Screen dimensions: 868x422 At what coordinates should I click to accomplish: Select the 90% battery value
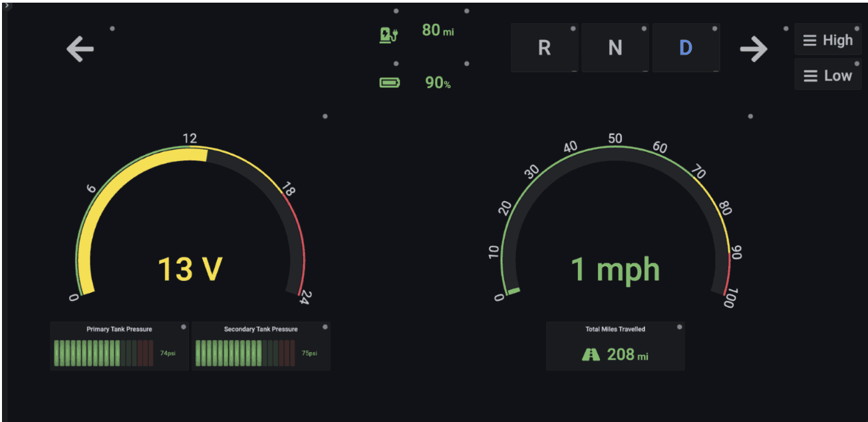[438, 83]
